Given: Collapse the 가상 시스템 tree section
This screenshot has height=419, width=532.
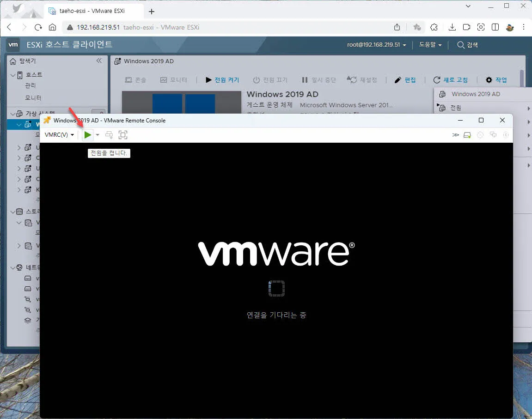Looking at the screenshot, I should [x=13, y=113].
